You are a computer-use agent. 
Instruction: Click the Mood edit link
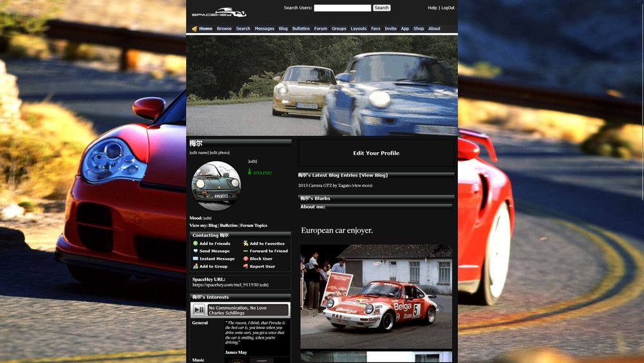click(207, 219)
